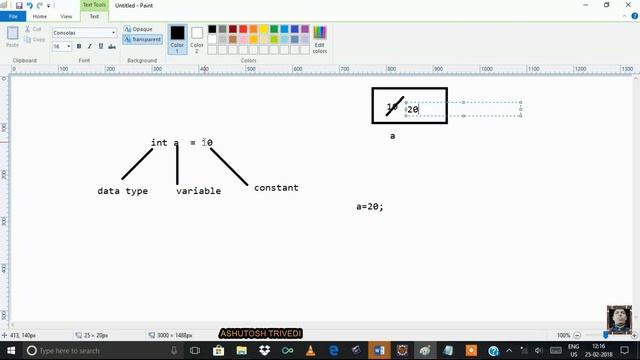Redo the last undone action
The image size is (640, 360).
click(x=40, y=5)
